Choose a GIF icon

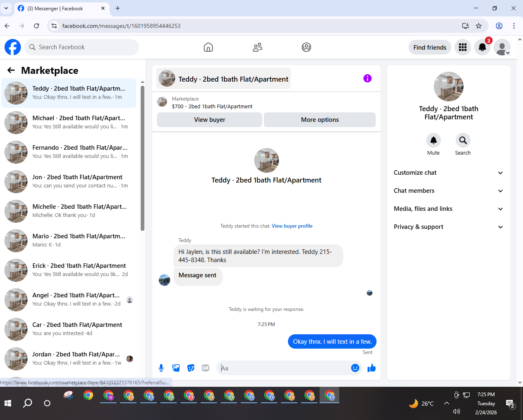point(206,368)
